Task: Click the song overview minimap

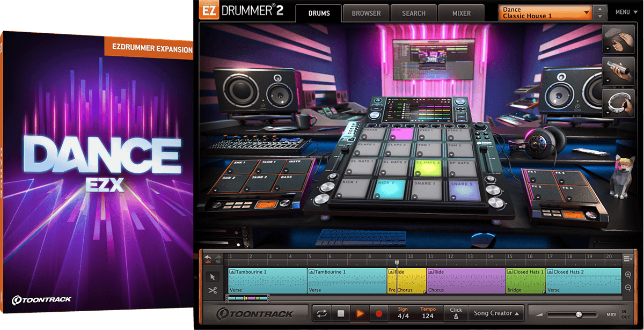Action: 247,297
